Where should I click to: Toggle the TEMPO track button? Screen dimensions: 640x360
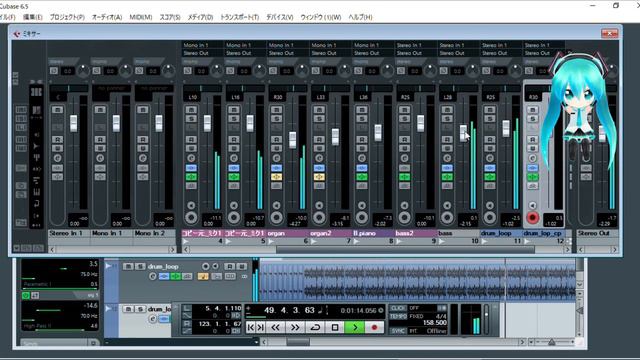coord(398,316)
